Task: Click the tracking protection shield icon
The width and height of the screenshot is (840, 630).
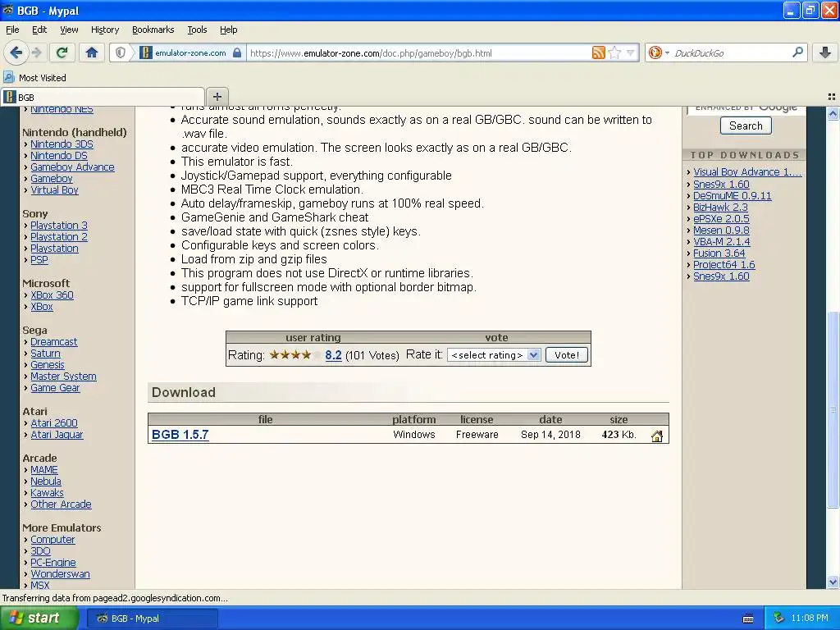Action: [121, 52]
